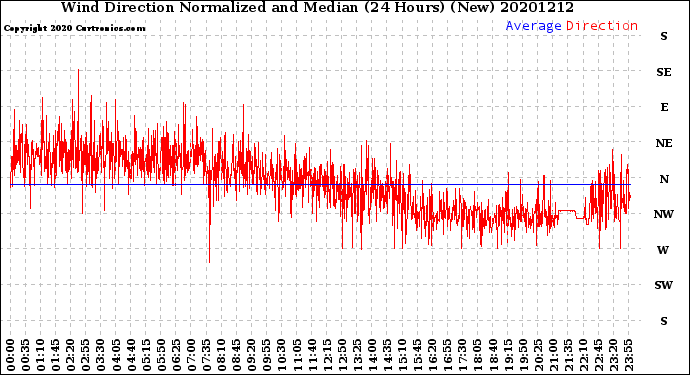This screenshot has width=690, height=375.
Task: Click the 15:10 time label
Action: point(402,355)
